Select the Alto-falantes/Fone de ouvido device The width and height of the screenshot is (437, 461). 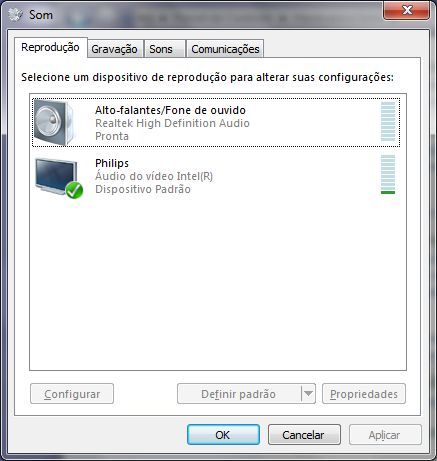pos(216,122)
